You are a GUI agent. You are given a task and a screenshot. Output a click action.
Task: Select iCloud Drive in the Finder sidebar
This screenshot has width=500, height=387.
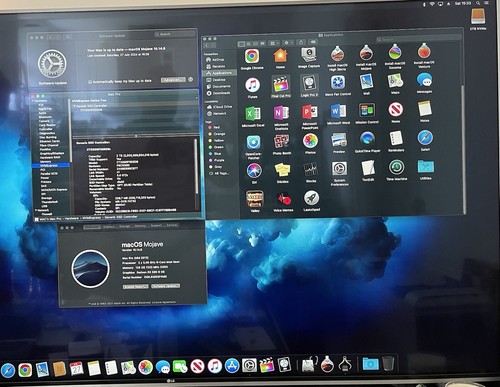click(222, 107)
